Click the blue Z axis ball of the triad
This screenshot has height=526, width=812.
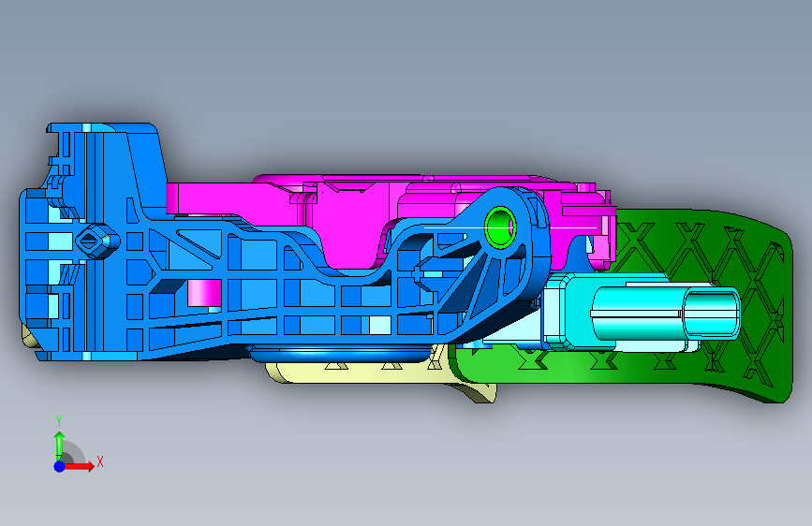[x=60, y=466]
